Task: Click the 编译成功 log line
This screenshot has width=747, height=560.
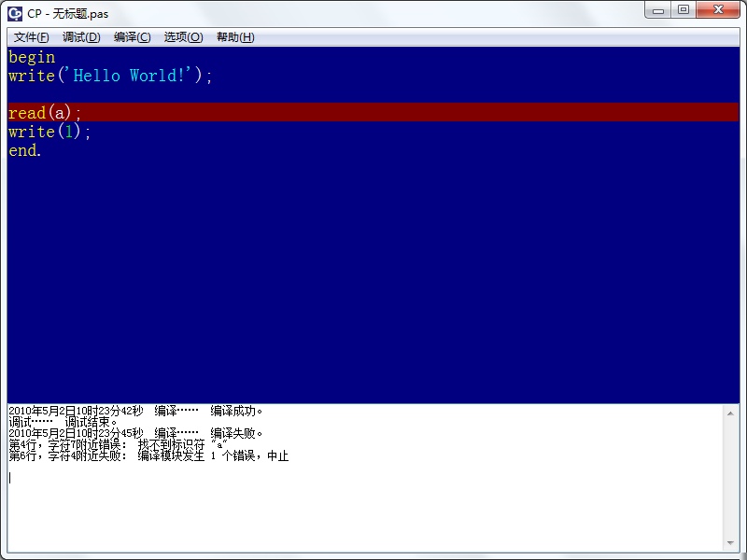Action: tap(135, 411)
